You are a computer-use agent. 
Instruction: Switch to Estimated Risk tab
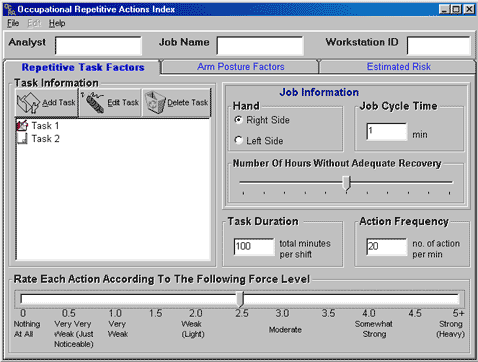398,67
